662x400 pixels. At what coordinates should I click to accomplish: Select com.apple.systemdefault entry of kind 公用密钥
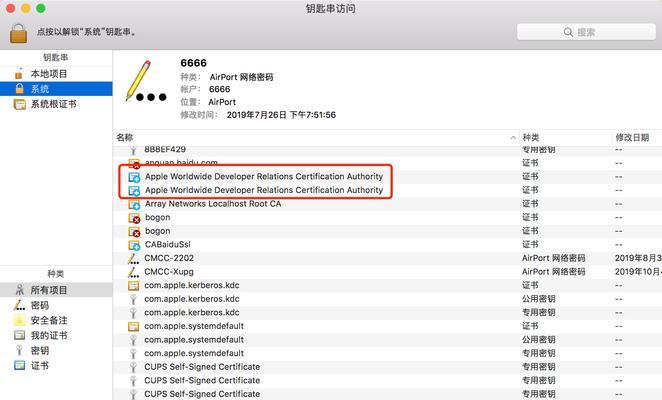click(x=387, y=340)
